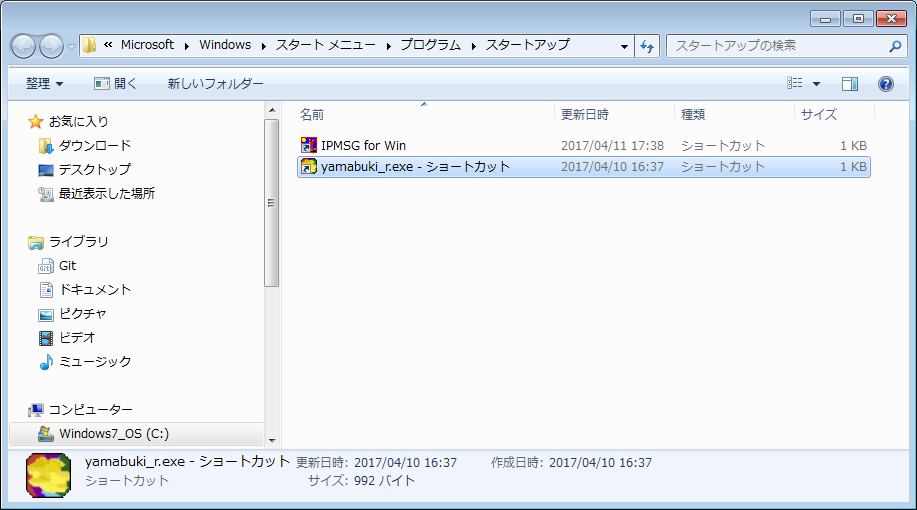Click the 開く toolbar button
The width and height of the screenshot is (917, 510).
(x=115, y=84)
